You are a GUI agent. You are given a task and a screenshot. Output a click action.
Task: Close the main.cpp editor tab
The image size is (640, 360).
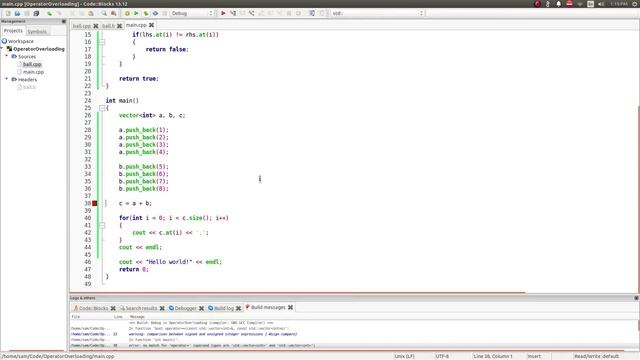[x=151, y=25]
